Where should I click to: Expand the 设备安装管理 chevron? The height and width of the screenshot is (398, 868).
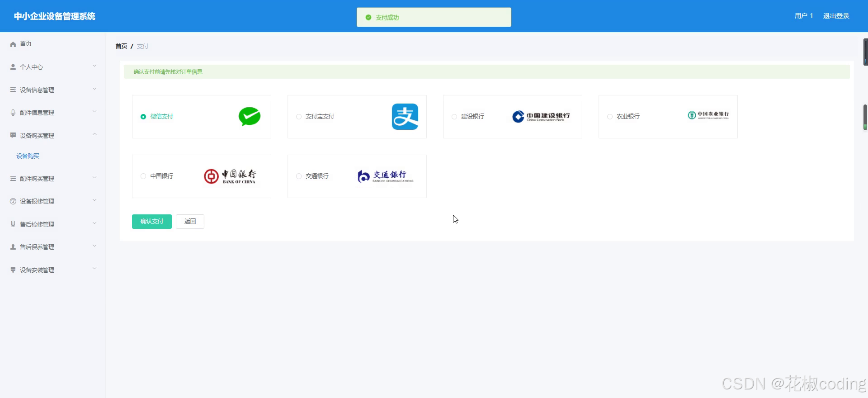click(x=94, y=269)
